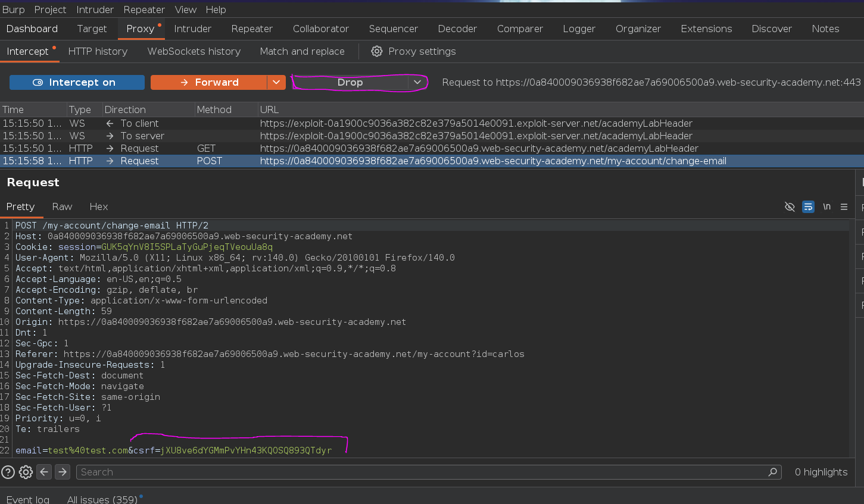Click the Proxy settings gear icon
The height and width of the screenshot is (504, 864).
[x=377, y=51]
